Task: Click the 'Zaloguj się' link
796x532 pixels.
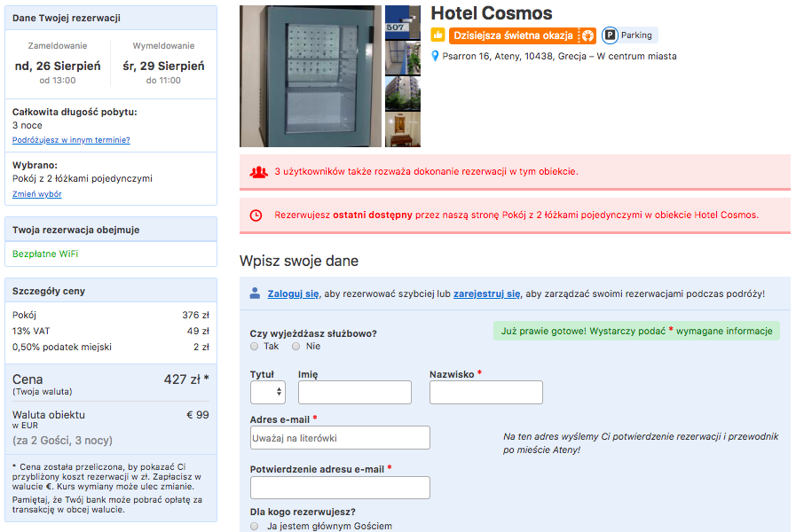Action: (x=294, y=293)
